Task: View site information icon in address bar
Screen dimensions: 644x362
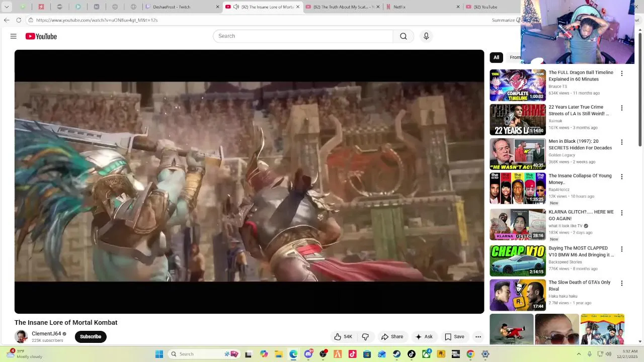Action: pyautogui.click(x=31, y=20)
